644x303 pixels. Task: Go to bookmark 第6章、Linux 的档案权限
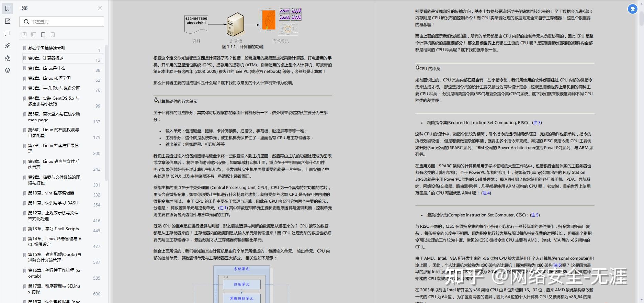tap(54, 133)
